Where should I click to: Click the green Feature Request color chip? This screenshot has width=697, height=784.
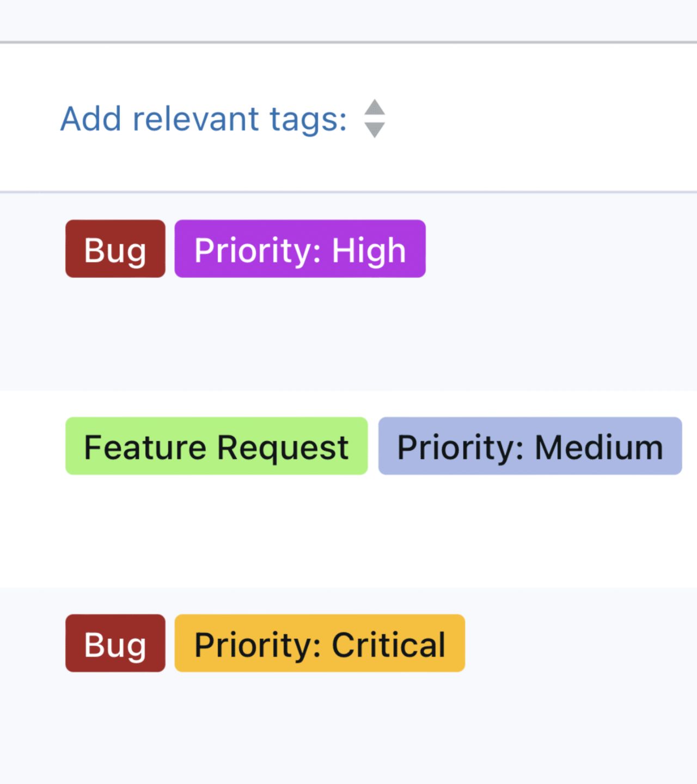[216, 446]
